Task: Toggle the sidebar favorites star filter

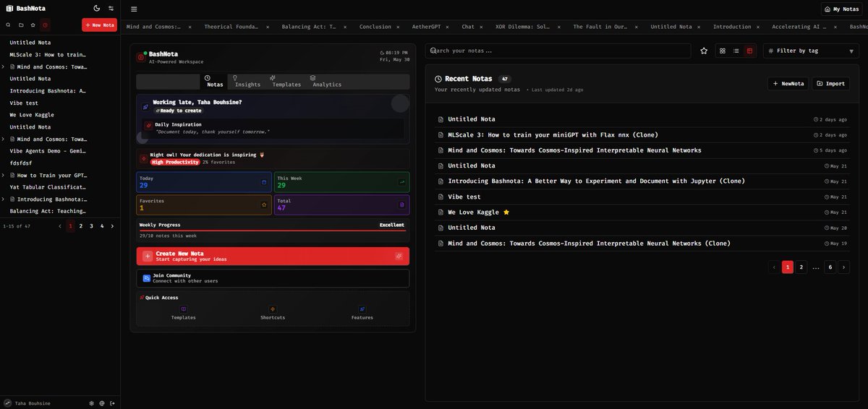Action: [x=33, y=25]
